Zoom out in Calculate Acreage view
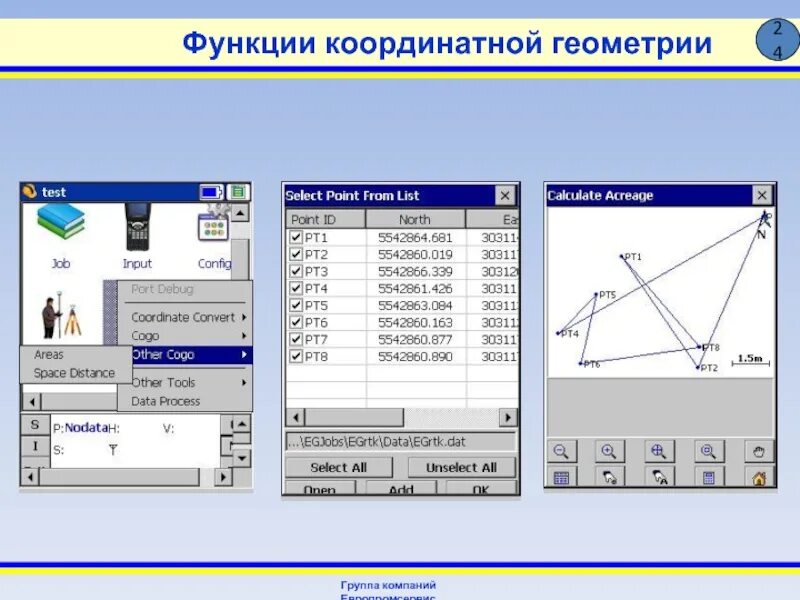 [x=562, y=452]
